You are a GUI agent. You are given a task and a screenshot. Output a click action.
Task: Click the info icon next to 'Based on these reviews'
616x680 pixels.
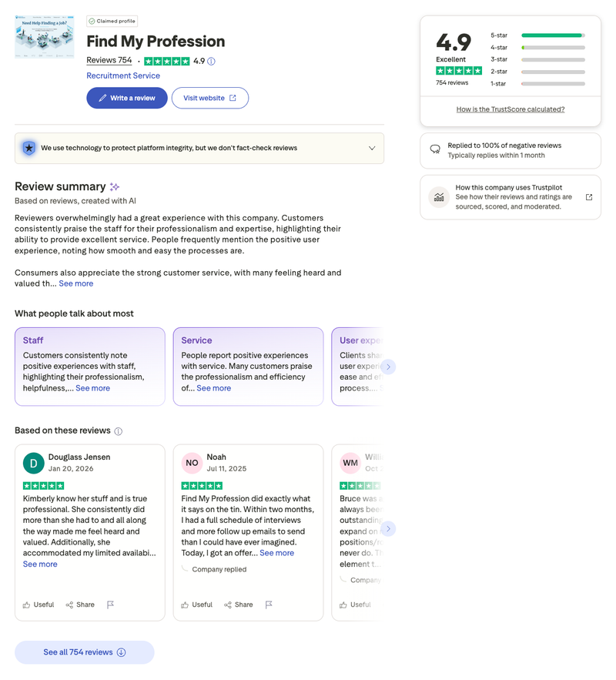coord(117,431)
